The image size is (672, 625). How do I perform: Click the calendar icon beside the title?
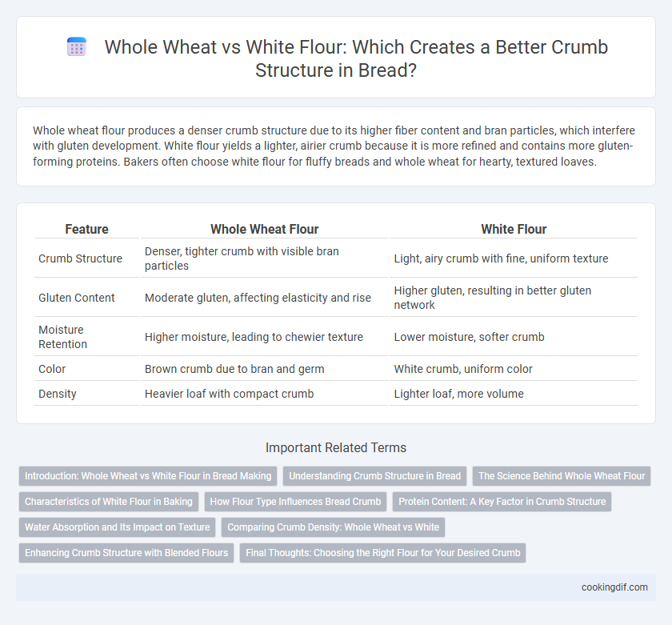[x=77, y=46]
